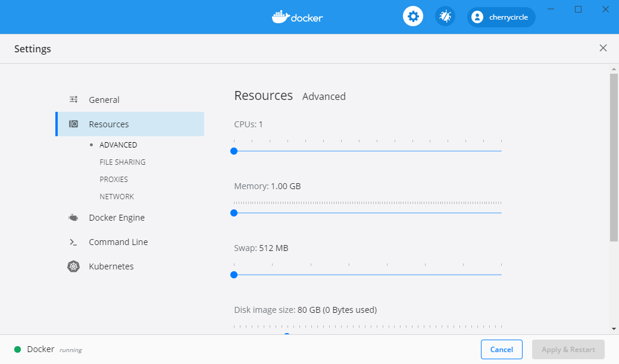Open the Kubernetes section
The height and width of the screenshot is (364, 619).
pyautogui.click(x=130, y=266)
